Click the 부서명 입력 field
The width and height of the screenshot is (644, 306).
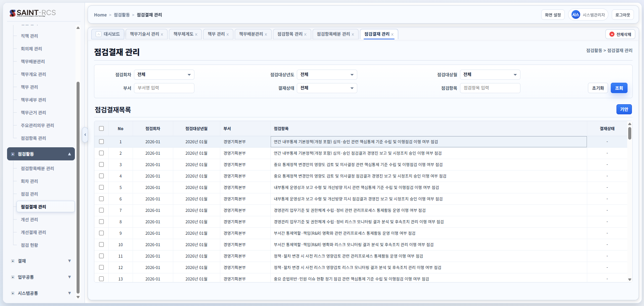pyautogui.click(x=164, y=88)
